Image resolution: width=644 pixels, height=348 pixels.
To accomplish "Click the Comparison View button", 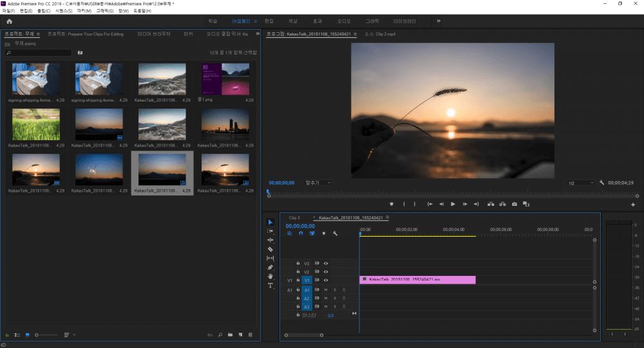I will pos(526,204).
